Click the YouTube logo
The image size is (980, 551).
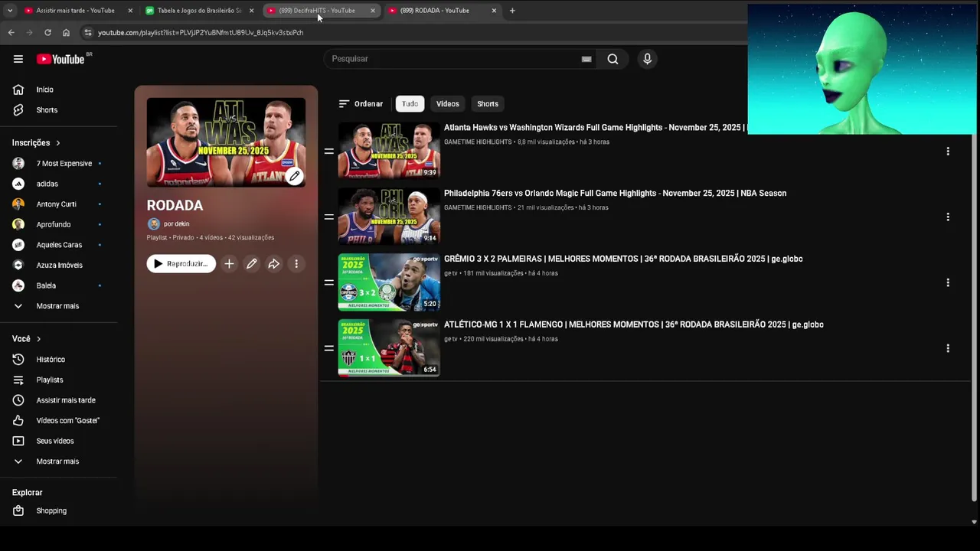click(60, 59)
